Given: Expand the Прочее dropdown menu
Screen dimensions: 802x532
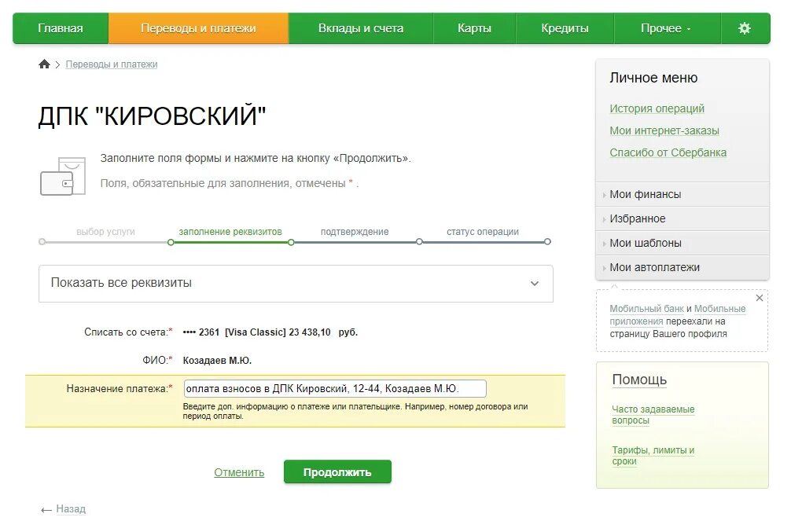Looking at the screenshot, I should (667, 28).
